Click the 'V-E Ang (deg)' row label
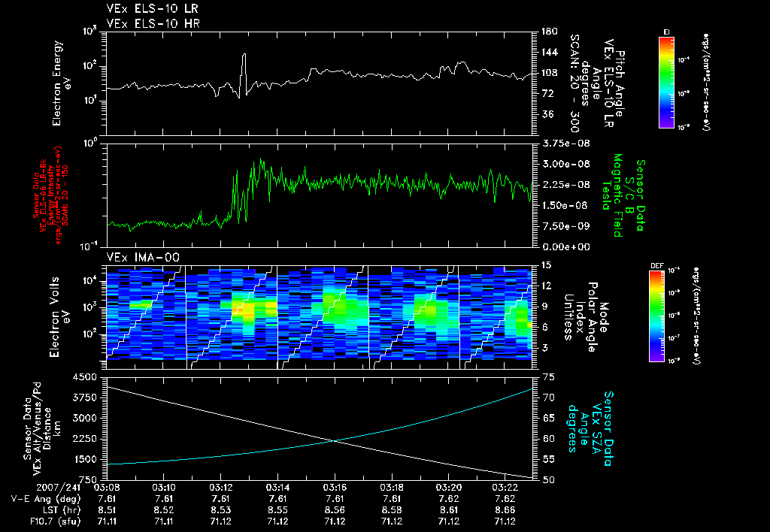Image resolution: width=770 pixels, height=532 pixels. (x=45, y=499)
